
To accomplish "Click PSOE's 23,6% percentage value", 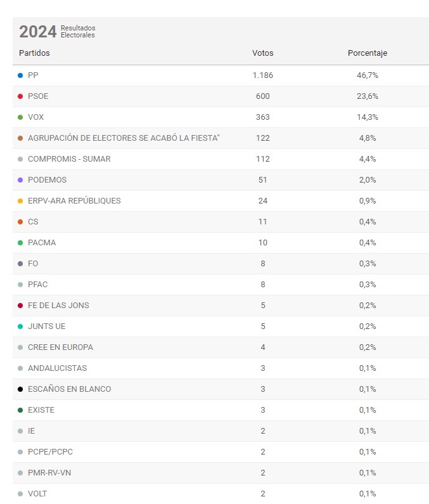I will pyautogui.click(x=368, y=96).
